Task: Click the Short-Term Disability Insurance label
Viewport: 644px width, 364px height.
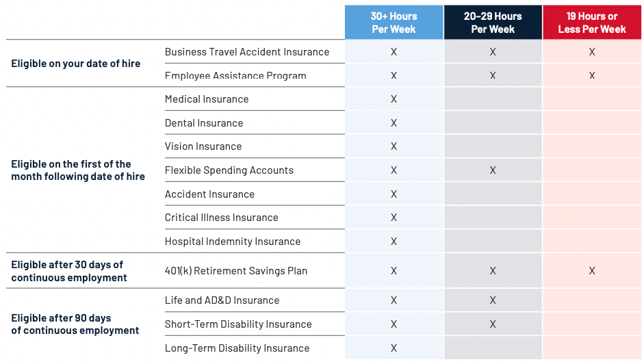Action: click(238, 324)
